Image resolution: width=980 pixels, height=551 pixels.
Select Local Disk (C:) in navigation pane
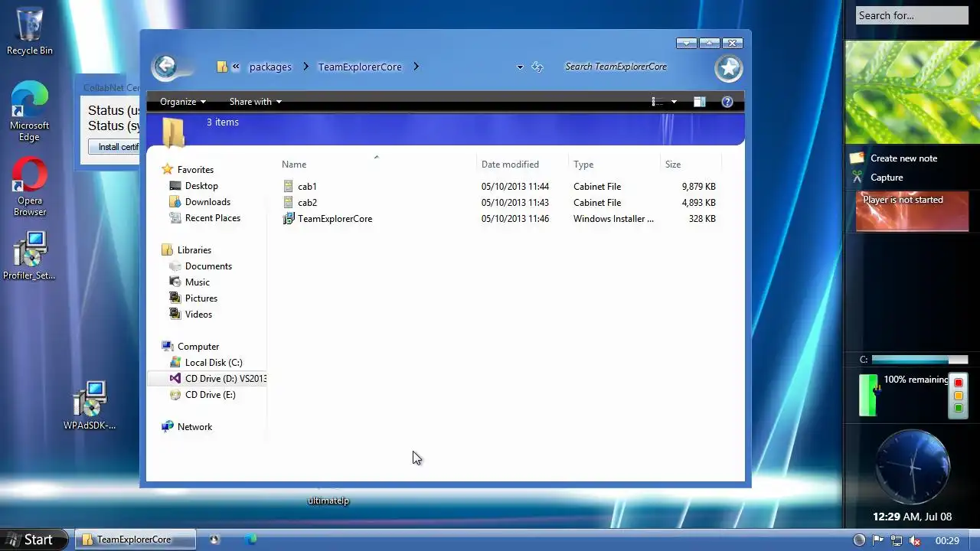point(214,363)
